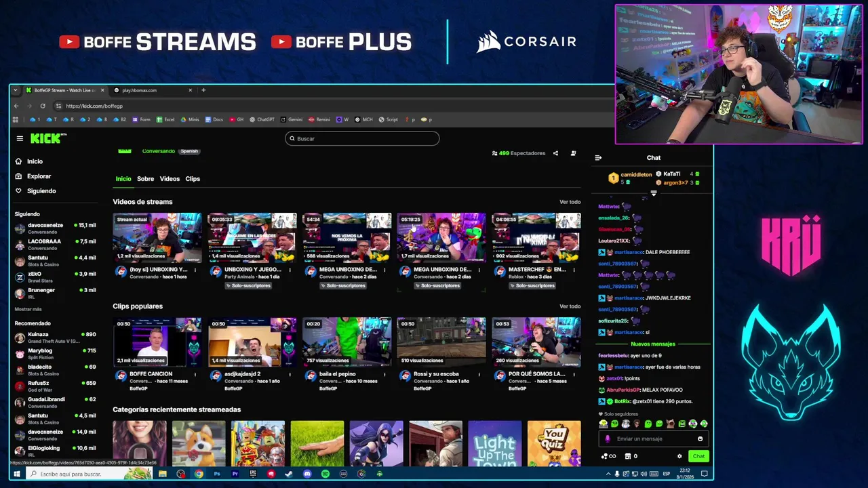Click the share icon beside Espectadores
The image size is (868, 488).
[555, 153]
